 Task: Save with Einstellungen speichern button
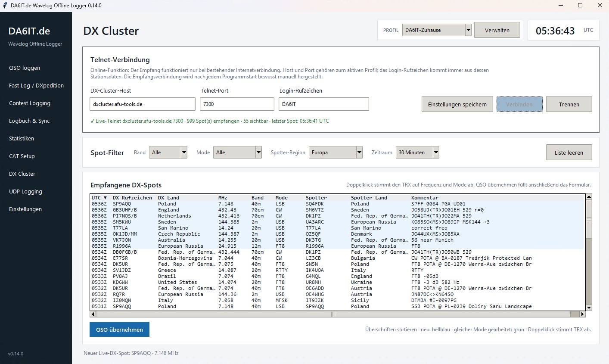point(457,104)
